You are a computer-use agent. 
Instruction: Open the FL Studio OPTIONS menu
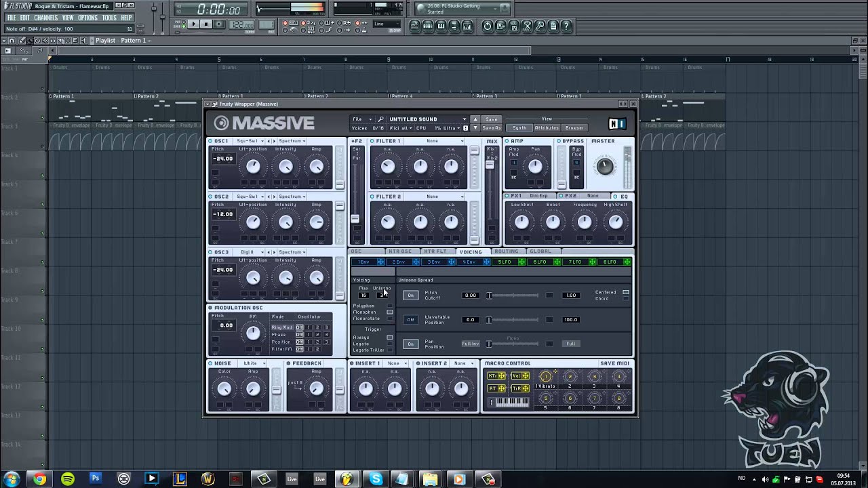coord(87,18)
